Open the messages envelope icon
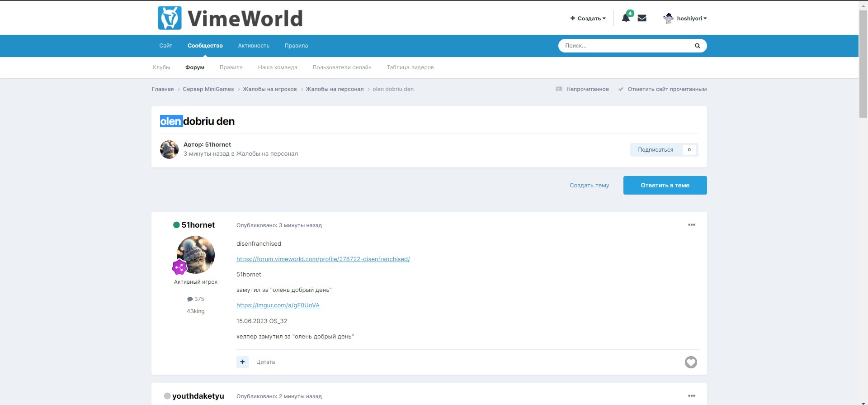The width and height of the screenshot is (868, 405). tap(642, 18)
